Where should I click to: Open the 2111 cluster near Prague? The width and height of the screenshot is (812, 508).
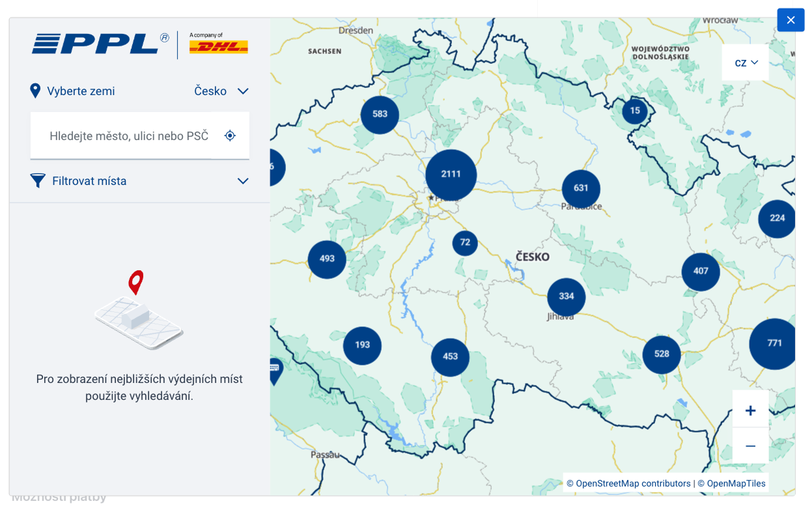[x=451, y=175]
